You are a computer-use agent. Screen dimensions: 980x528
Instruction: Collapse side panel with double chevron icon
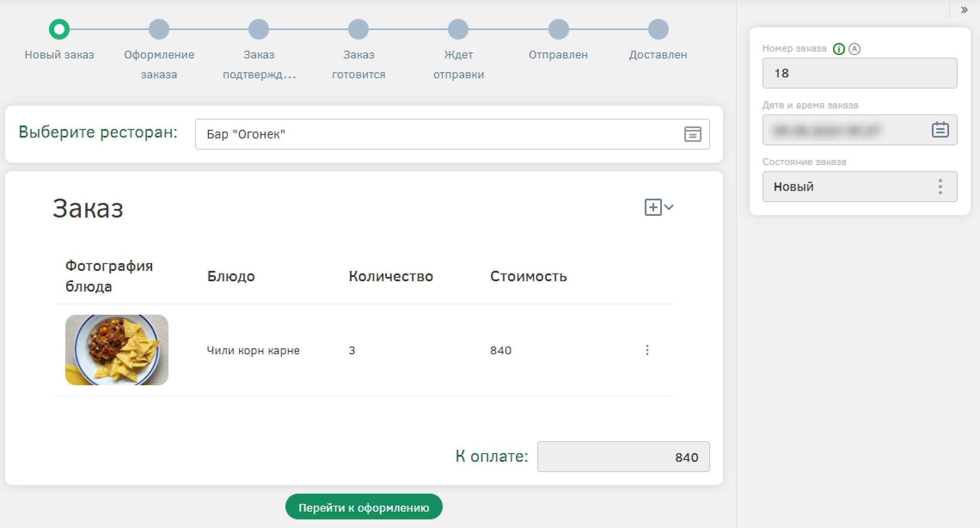tap(964, 10)
